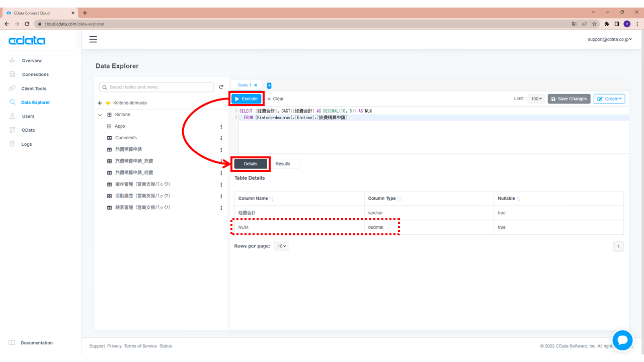Open options for 顧客管理 table
644x362 pixels.
pyautogui.click(x=221, y=208)
